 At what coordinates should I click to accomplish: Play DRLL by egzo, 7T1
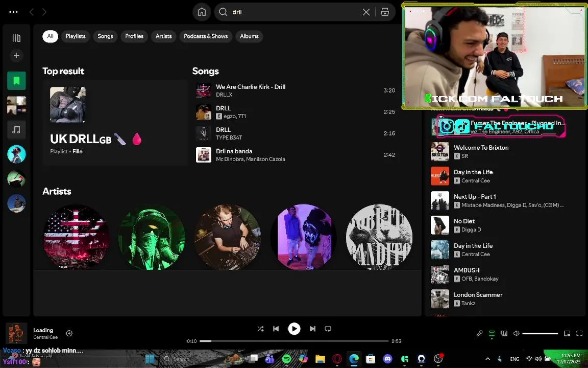pyautogui.click(x=296, y=112)
